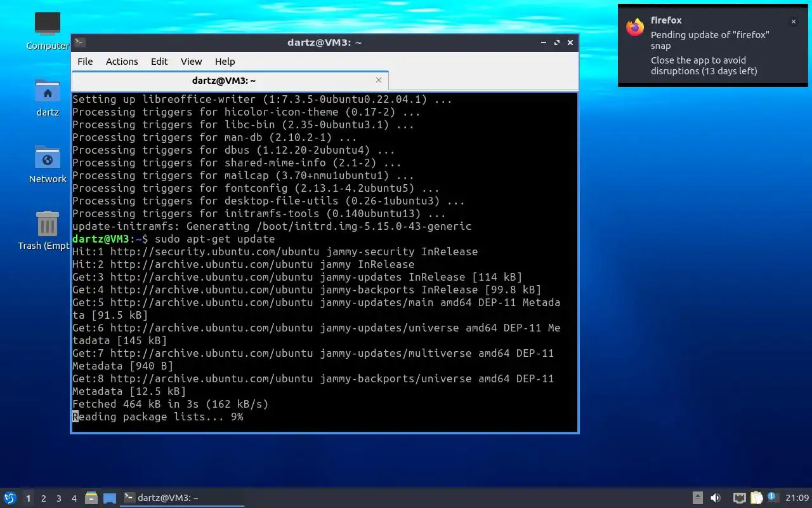Switch to workspace 1
Screen dimensions: 812x508
28,498
